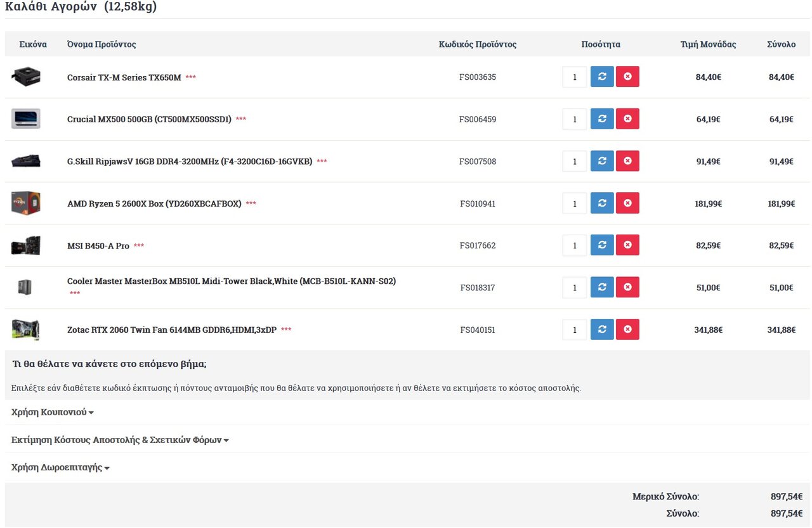Select product code FS003635
812x528 pixels.
coord(478,77)
